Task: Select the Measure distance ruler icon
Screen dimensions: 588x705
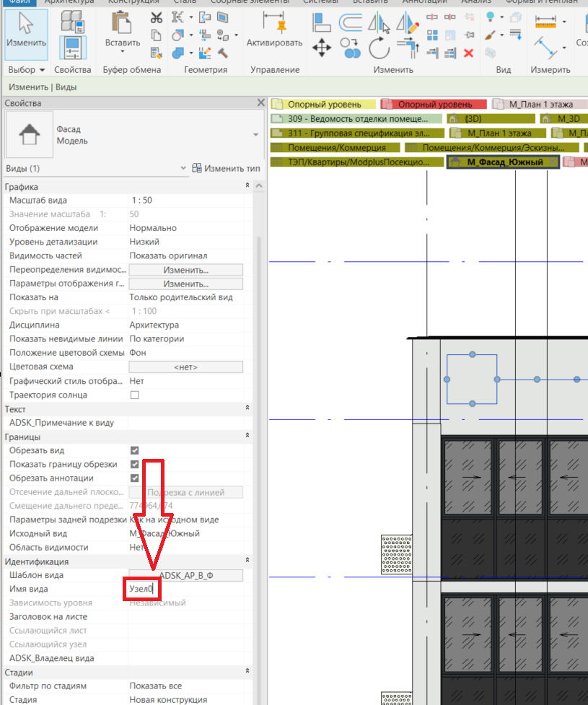Action: (545, 21)
